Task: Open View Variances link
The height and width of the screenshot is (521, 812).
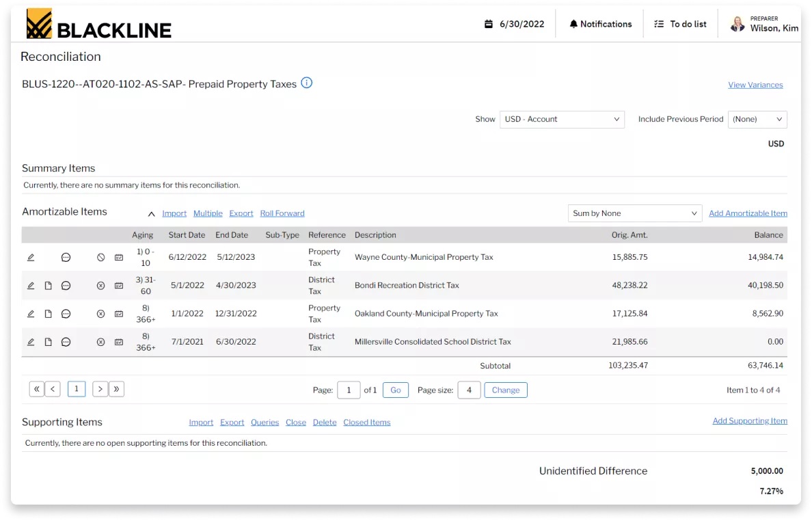Action: pyautogui.click(x=755, y=85)
